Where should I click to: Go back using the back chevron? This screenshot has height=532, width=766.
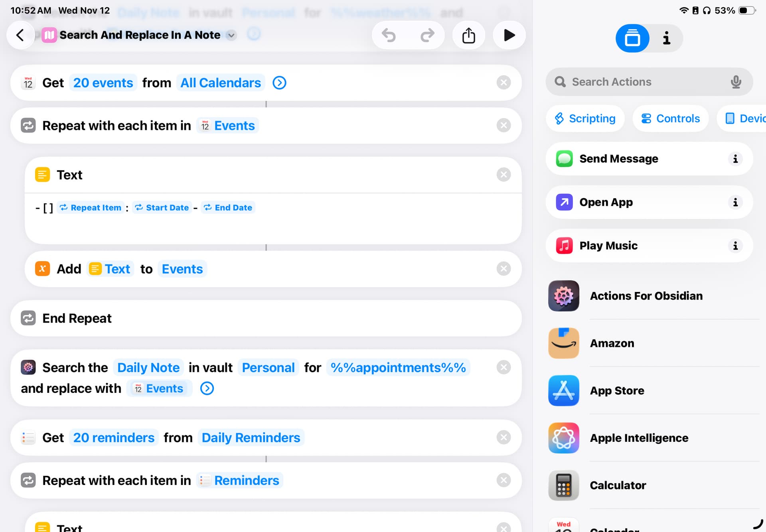click(20, 35)
